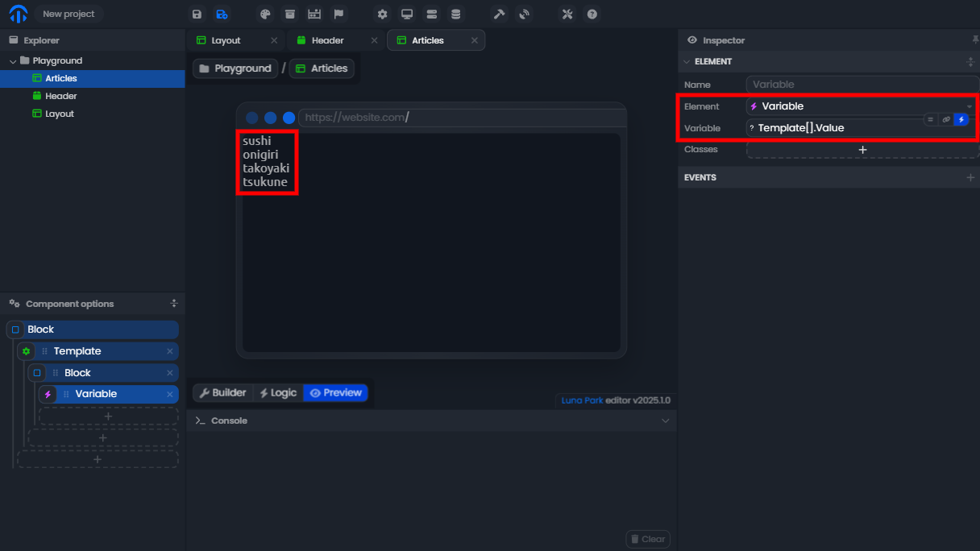Screen dimensions: 980x551
Task: Click the Playground breadcrumb button
Action: tap(235, 68)
